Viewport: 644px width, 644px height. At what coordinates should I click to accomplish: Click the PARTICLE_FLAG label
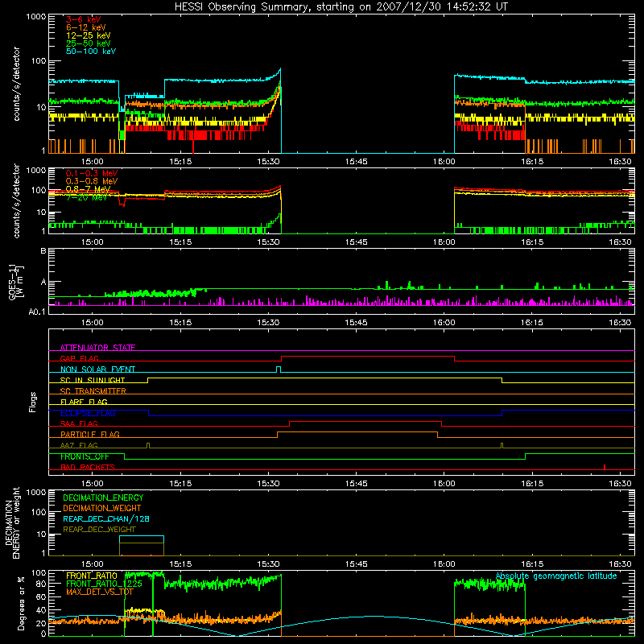click(90, 434)
